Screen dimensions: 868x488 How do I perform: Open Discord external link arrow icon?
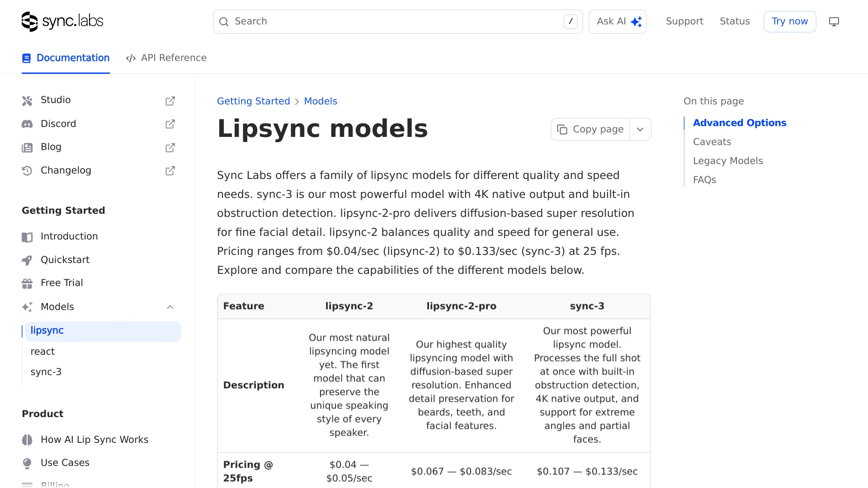pos(170,124)
